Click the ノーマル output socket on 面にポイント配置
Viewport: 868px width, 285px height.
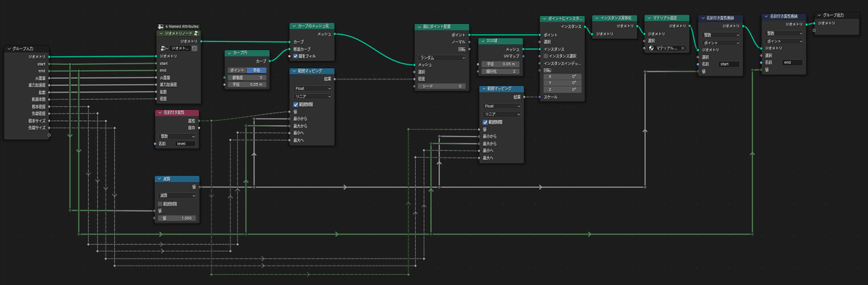[x=470, y=41]
